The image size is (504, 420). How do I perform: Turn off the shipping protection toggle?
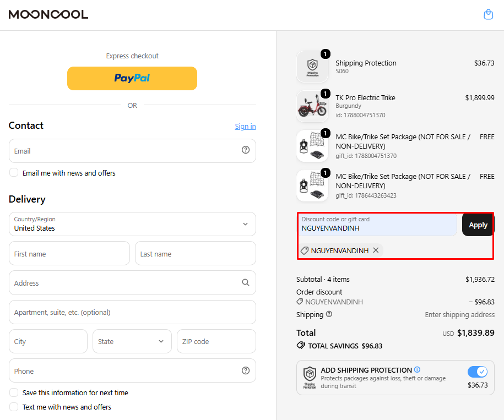click(x=478, y=372)
